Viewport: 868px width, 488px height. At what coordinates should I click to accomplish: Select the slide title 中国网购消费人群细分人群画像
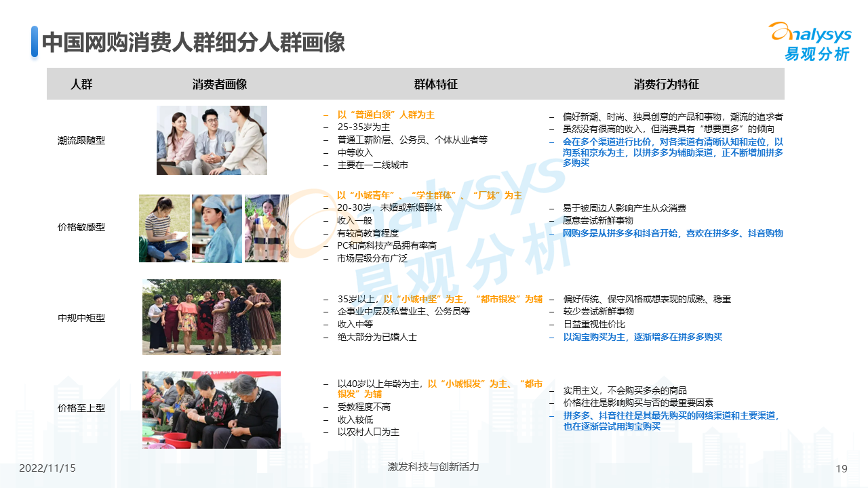click(x=193, y=43)
